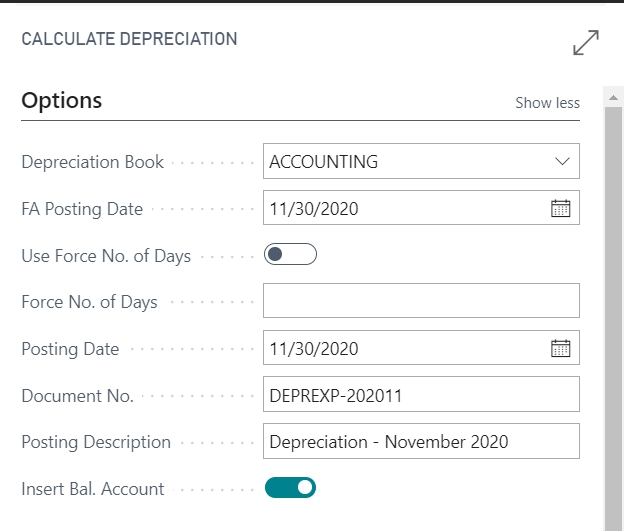Click the scrollbar up arrow

coord(613,98)
